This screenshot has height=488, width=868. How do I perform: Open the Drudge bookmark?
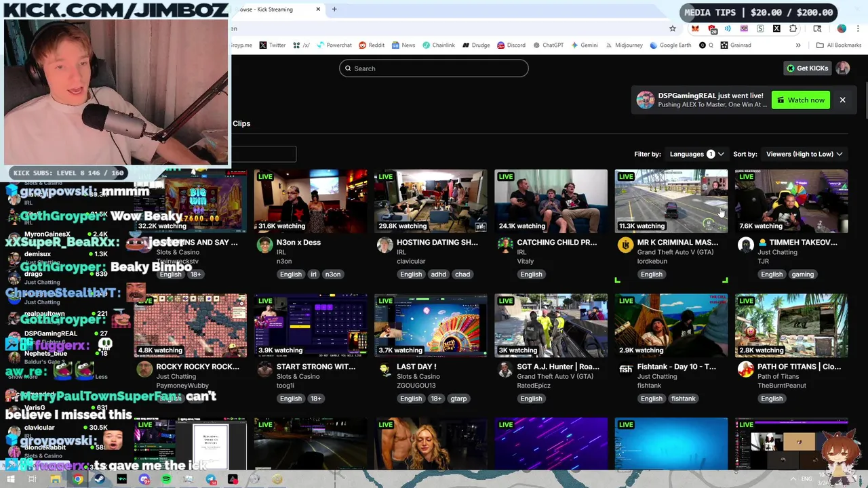pos(476,45)
